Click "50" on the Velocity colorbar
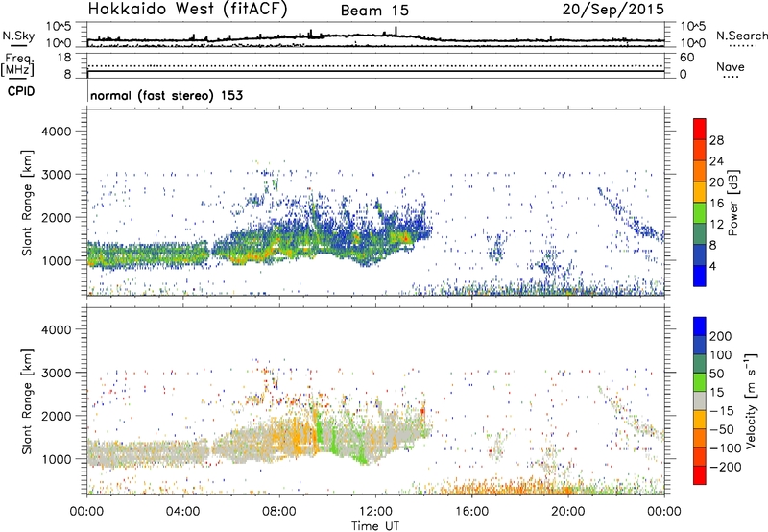The image size is (768, 532). tap(717, 374)
